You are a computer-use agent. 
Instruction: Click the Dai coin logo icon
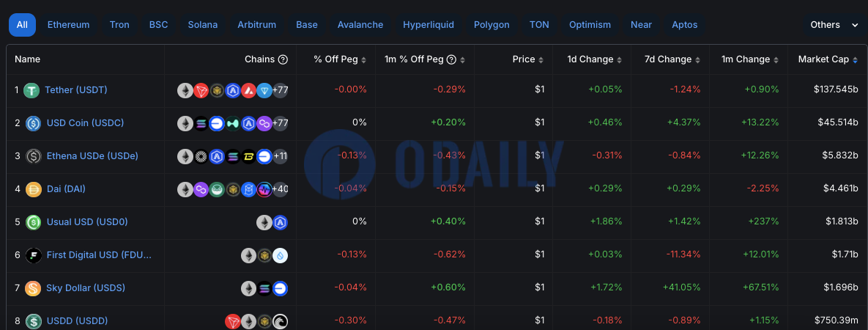[33, 189]
